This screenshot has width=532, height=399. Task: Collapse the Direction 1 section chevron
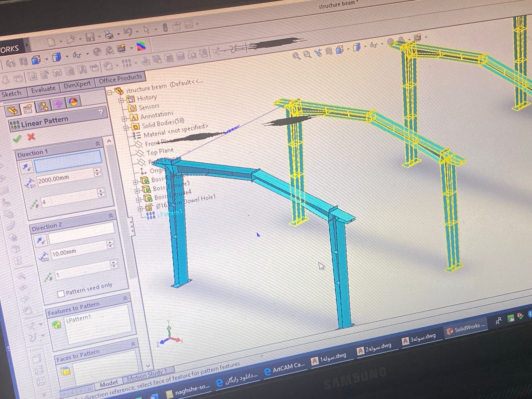tap(98, 144)
